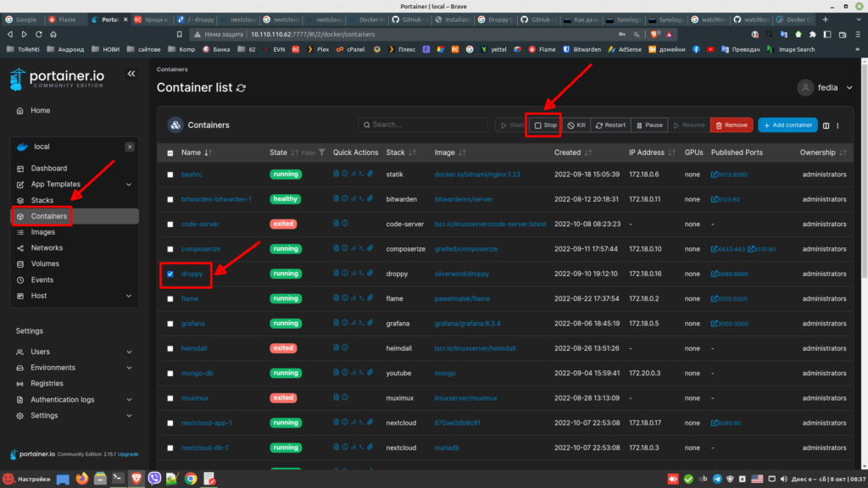Open Viber from the taskbar
Viewport: 868px width, 488px height.
click(154, 479)
